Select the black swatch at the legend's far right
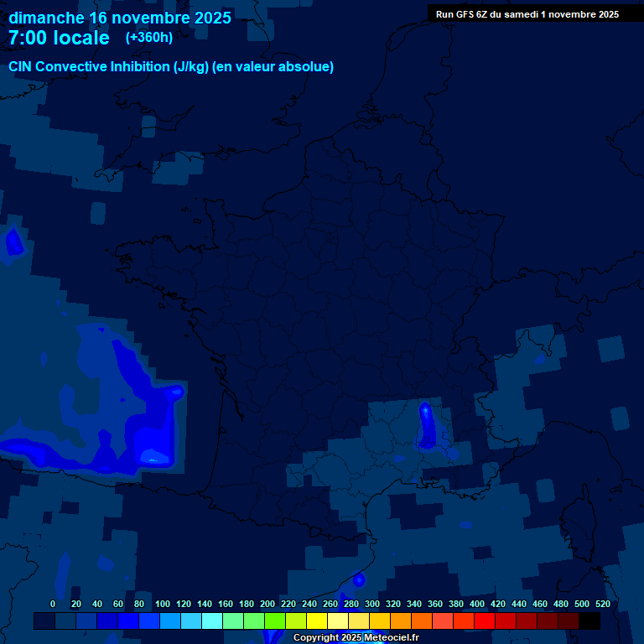The width and height of the screenshot is (644, 644). 589,621
